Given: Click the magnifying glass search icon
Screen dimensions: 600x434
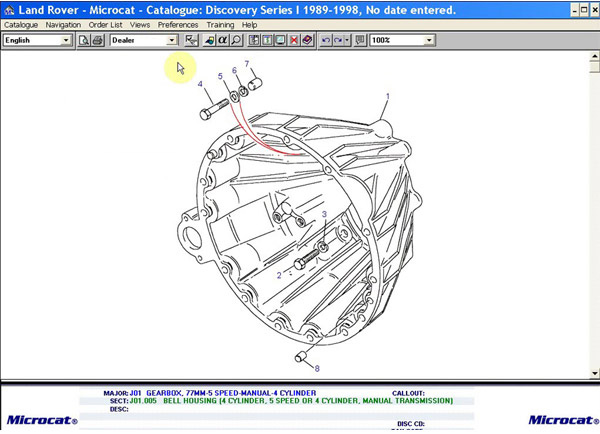Looking at the screenshot, I should 236,40.
